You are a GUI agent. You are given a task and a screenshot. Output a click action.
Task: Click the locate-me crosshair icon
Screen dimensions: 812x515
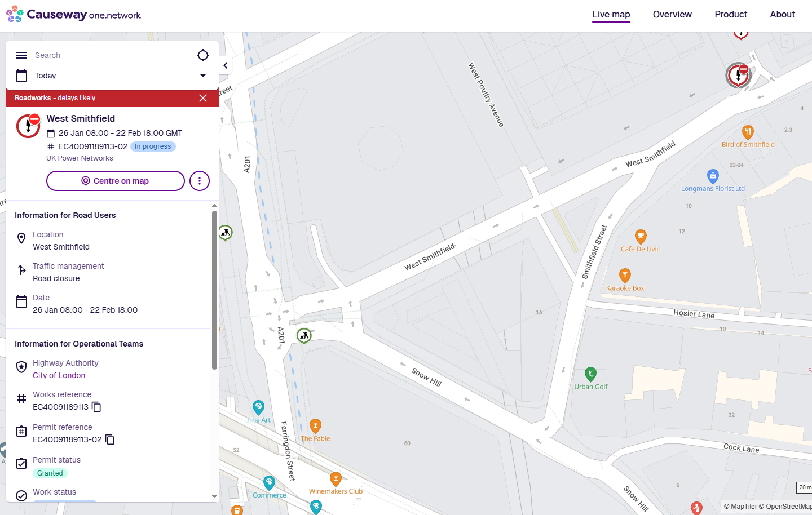tap(203, 55)
